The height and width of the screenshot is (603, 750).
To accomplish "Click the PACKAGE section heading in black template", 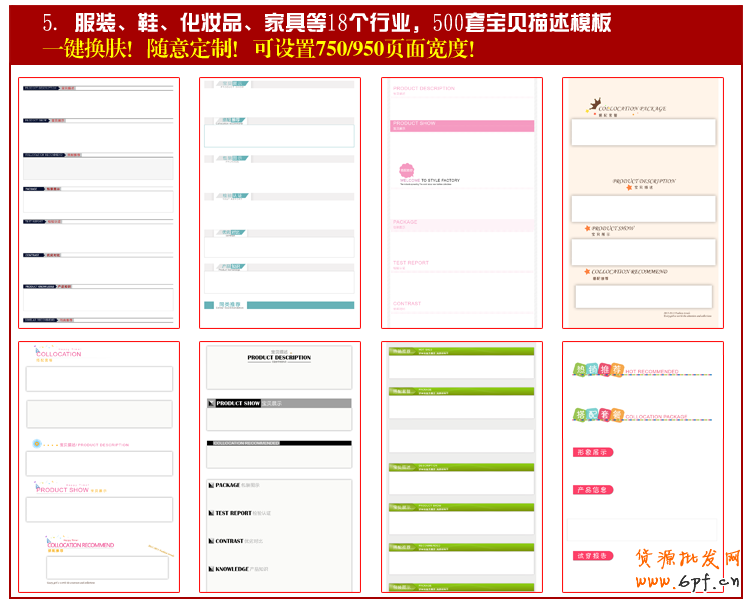I will click(226, 485).
